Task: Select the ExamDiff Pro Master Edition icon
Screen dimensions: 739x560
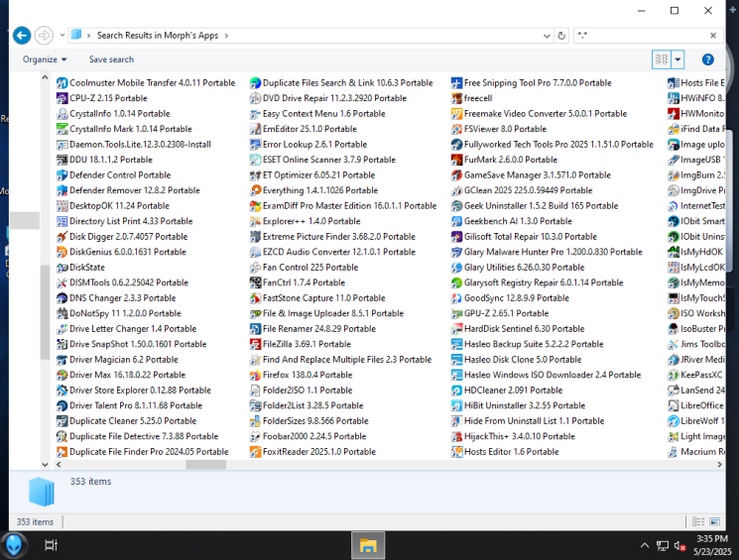Action: coord(255,206)
